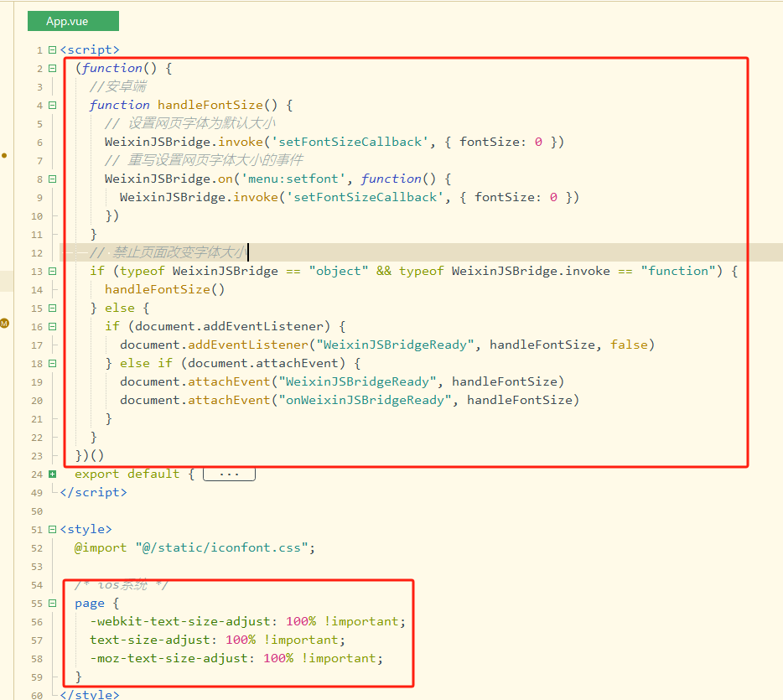Click the comment '//安卓端' on line 3
Screen dimensions: 783x700
pyautogui.click(x=118, y=86)
